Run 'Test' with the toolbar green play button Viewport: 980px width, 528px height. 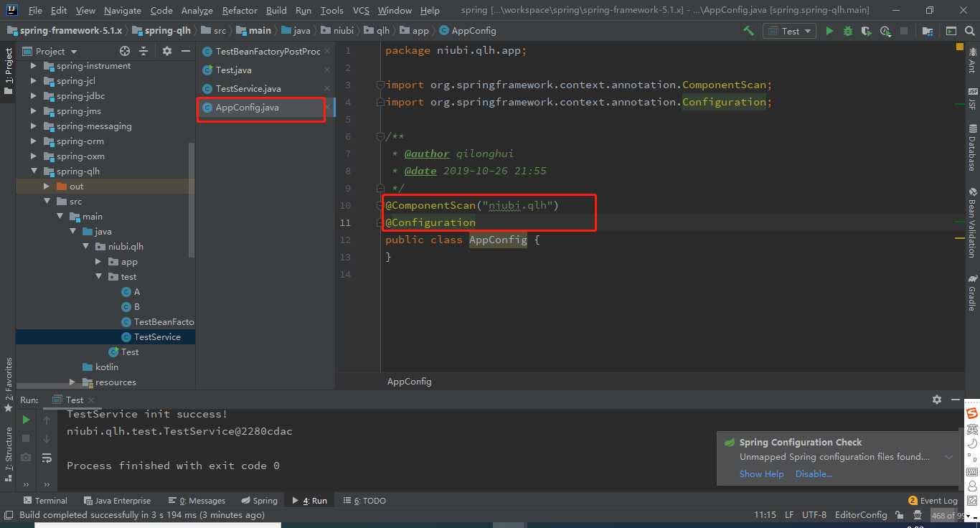829,31
